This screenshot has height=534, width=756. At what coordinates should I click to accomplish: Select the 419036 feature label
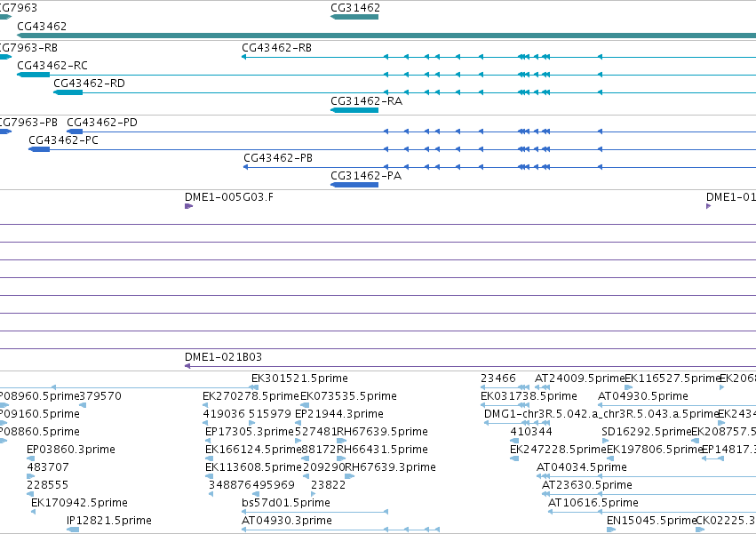pyautogui.click(x=224, y=414)
